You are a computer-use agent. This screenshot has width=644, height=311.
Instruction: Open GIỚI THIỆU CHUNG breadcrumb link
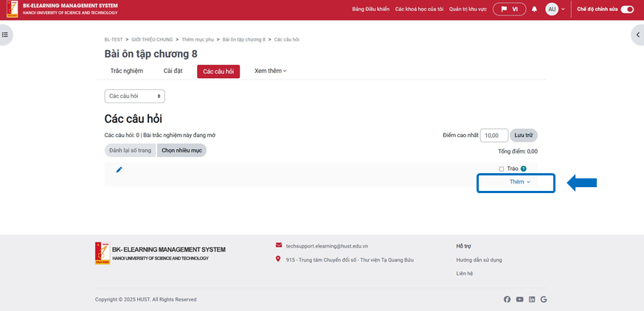click(x=152, y=39)
